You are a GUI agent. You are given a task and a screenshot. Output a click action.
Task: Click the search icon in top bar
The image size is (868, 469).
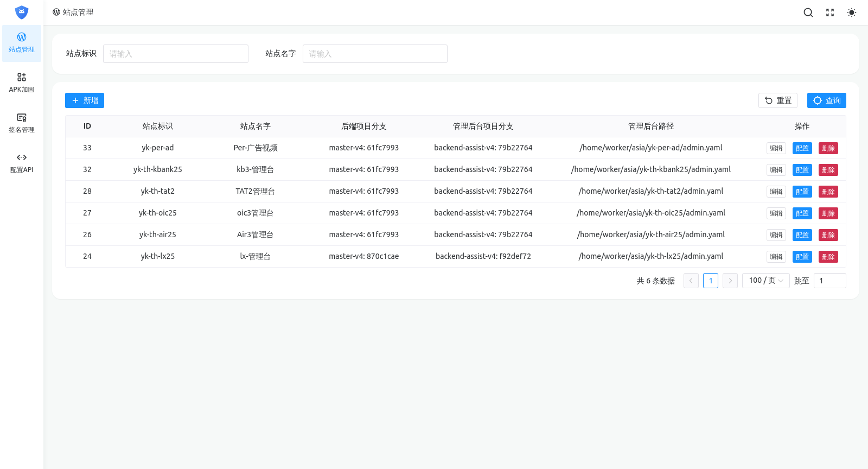pyautogui.click(x=808, y=12)
